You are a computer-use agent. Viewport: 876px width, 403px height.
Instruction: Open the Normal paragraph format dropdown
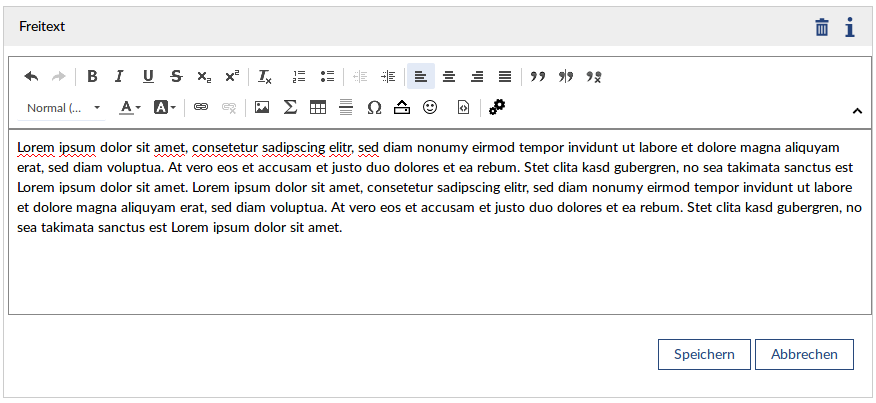coord(63,107)
